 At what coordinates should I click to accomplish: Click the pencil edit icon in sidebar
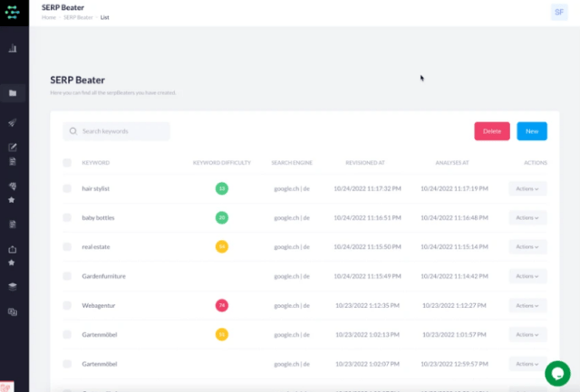point(13,147)
